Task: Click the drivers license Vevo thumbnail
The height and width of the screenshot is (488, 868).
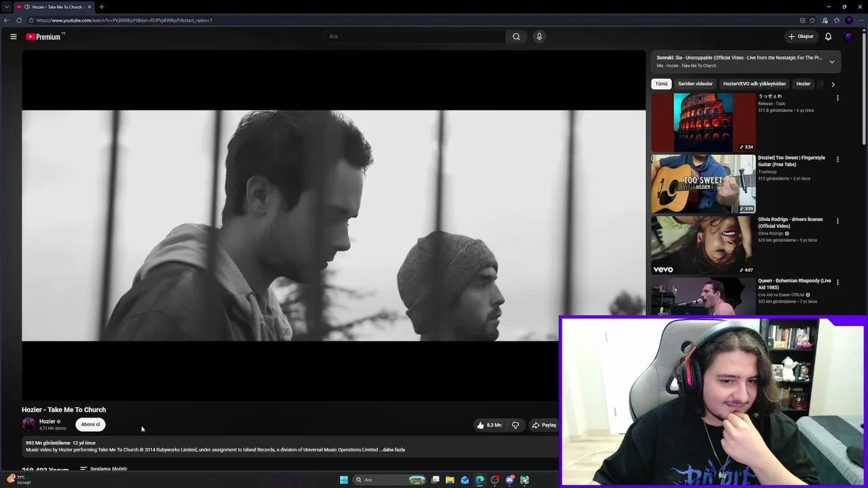Action: coord(703,245)
